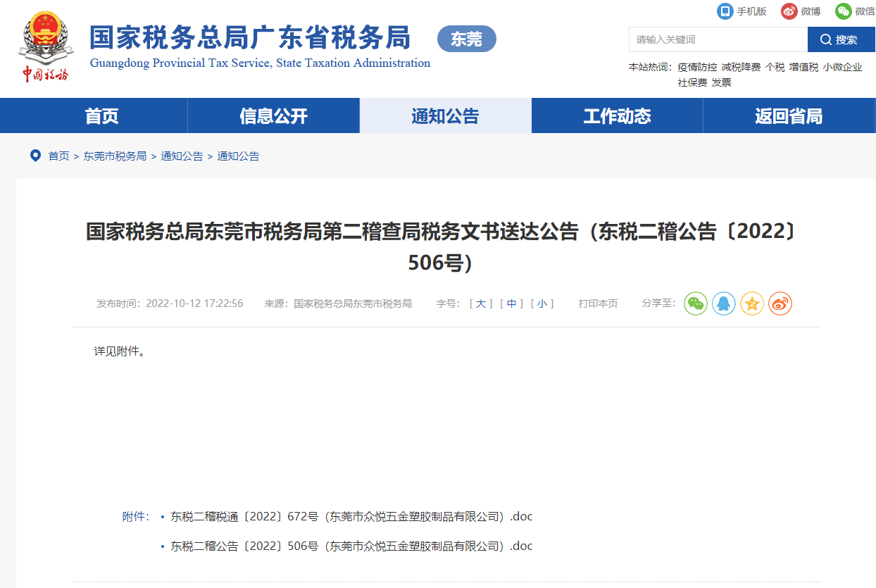
Task: Set font size to 大
Action: click(481, 304)
